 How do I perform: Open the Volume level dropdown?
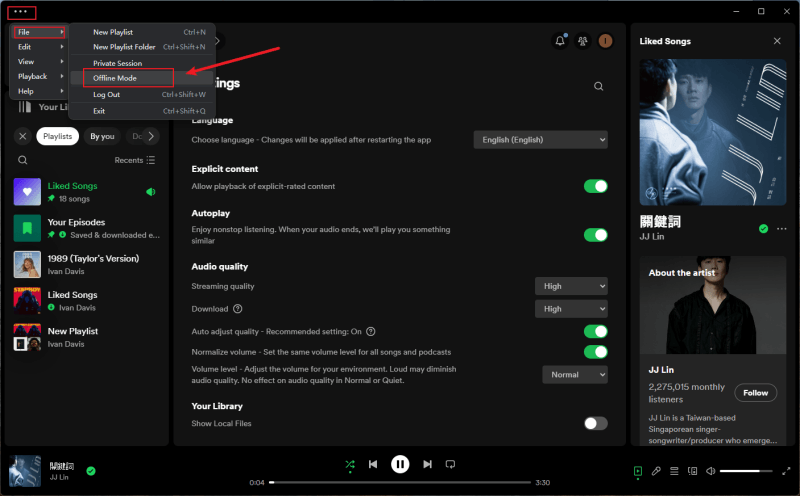pos(574,375)
